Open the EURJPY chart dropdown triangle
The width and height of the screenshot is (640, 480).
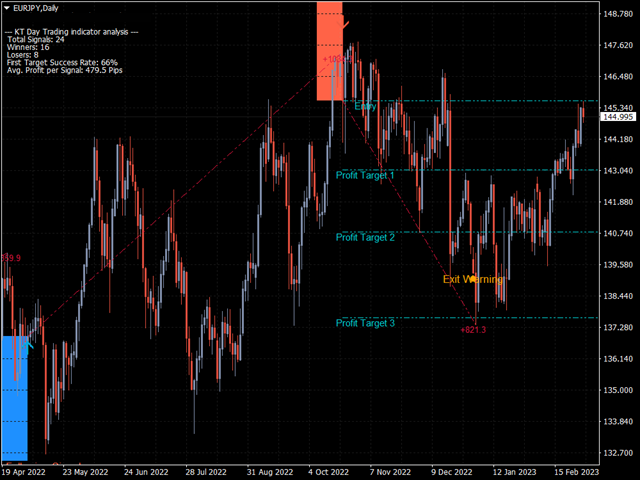tap(7, 8)
